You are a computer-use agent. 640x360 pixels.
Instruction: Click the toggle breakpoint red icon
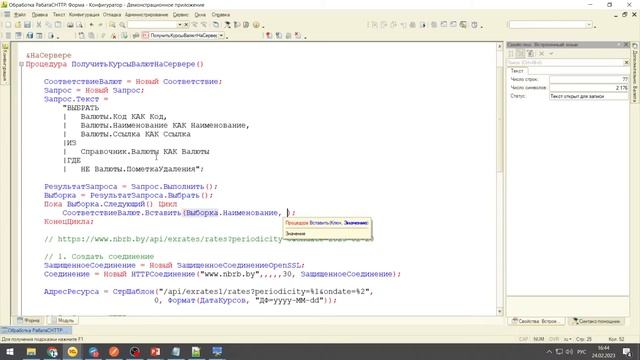tap(269, 36)
